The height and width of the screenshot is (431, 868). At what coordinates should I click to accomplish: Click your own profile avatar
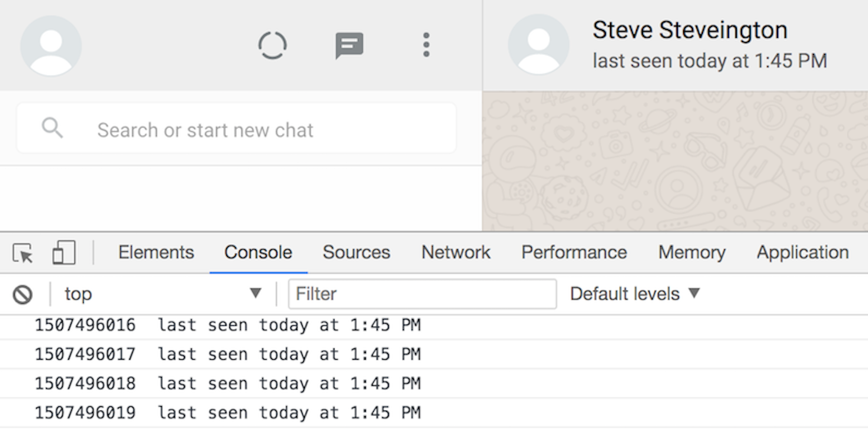click(51, 46)
